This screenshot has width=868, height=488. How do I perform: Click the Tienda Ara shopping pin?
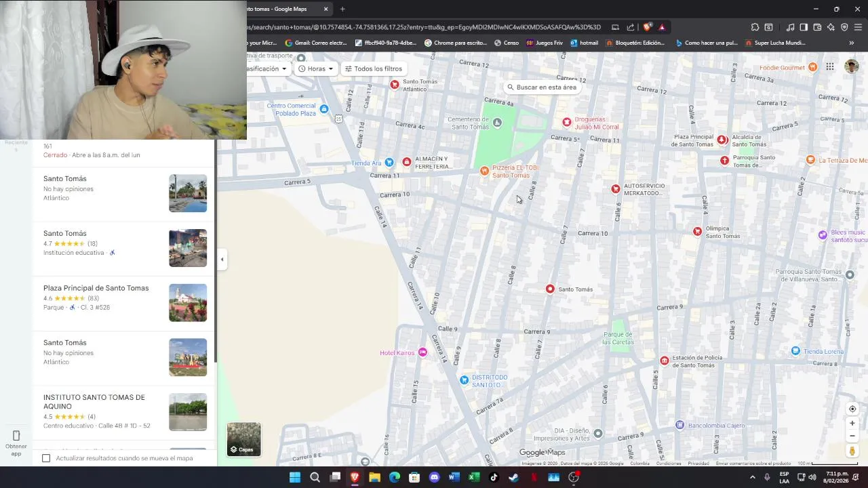pos(389,163)
